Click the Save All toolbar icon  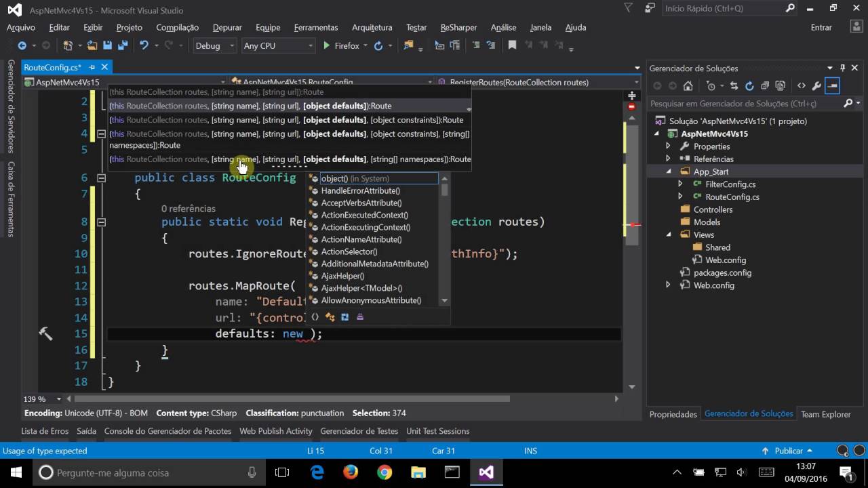click(122, 45)
